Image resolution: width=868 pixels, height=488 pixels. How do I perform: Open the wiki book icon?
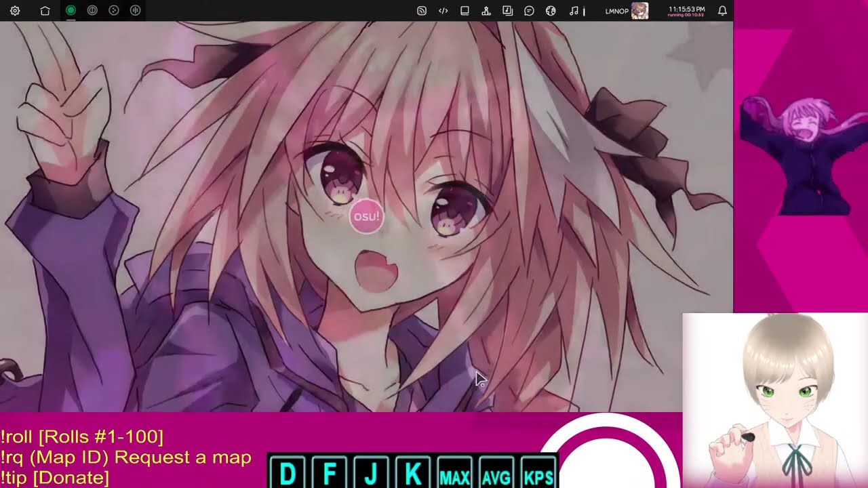(x=465, y=11)
